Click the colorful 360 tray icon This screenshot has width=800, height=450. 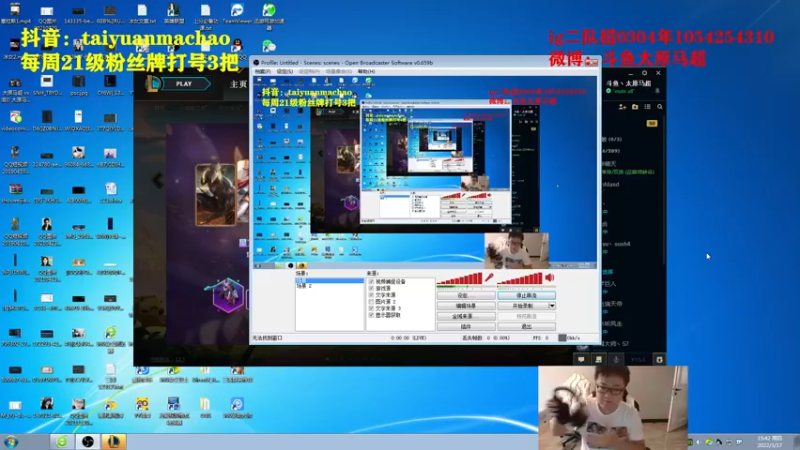point(709,442)
